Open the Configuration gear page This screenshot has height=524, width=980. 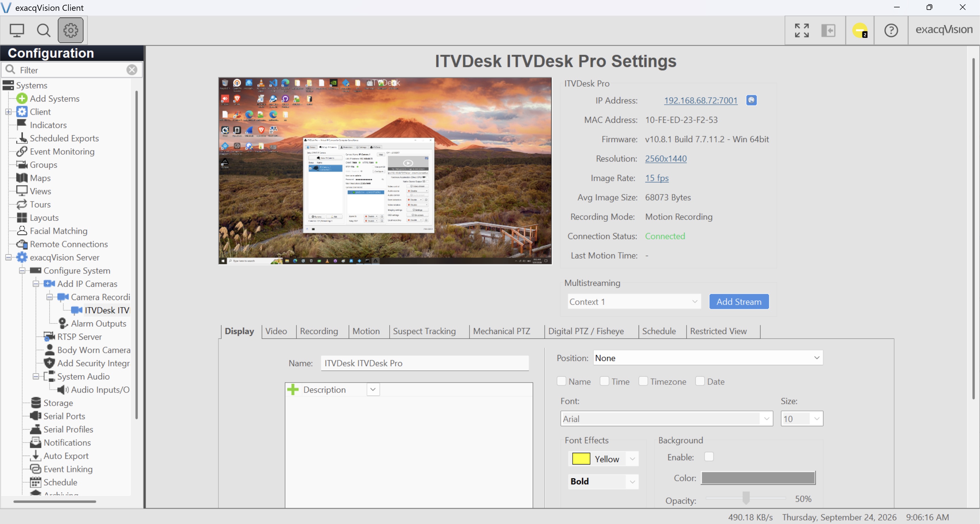(70, 30)
